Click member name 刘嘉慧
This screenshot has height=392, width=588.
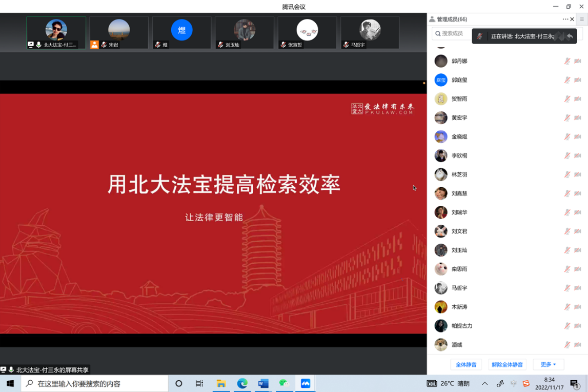459,193
